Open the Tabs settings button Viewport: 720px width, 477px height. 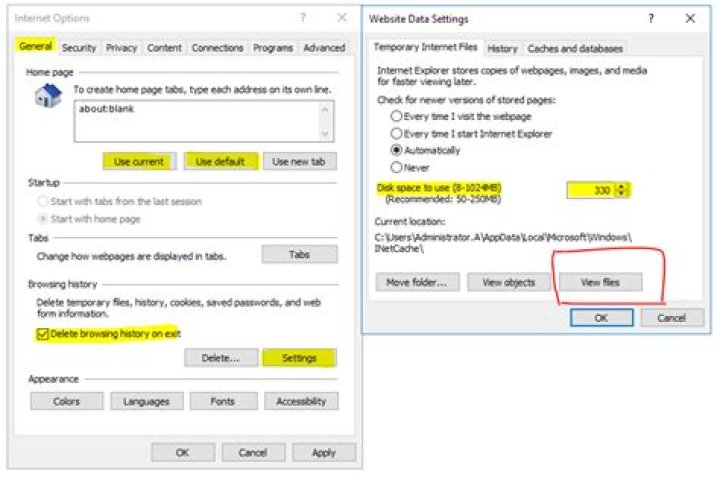pos(299,254)
